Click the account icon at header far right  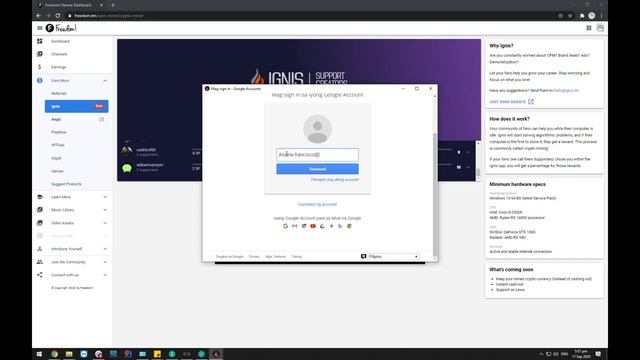tap(600, 28)
